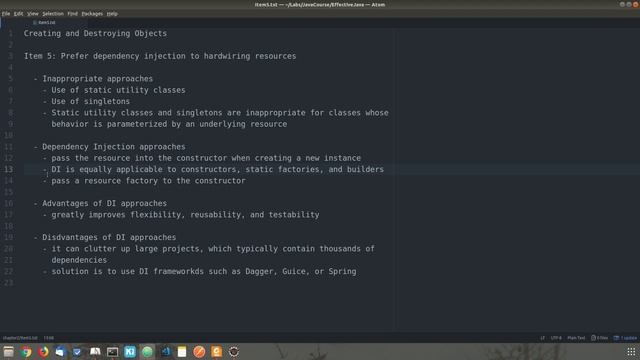Click 'Static utility classes and singletons' line
The image size is (640, 360).
coord(216,113)
